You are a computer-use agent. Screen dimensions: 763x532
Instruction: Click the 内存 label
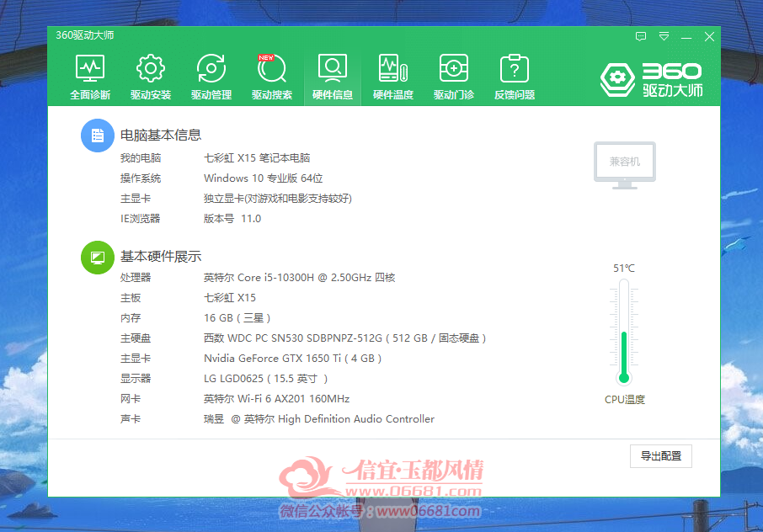tap(131, 318)
